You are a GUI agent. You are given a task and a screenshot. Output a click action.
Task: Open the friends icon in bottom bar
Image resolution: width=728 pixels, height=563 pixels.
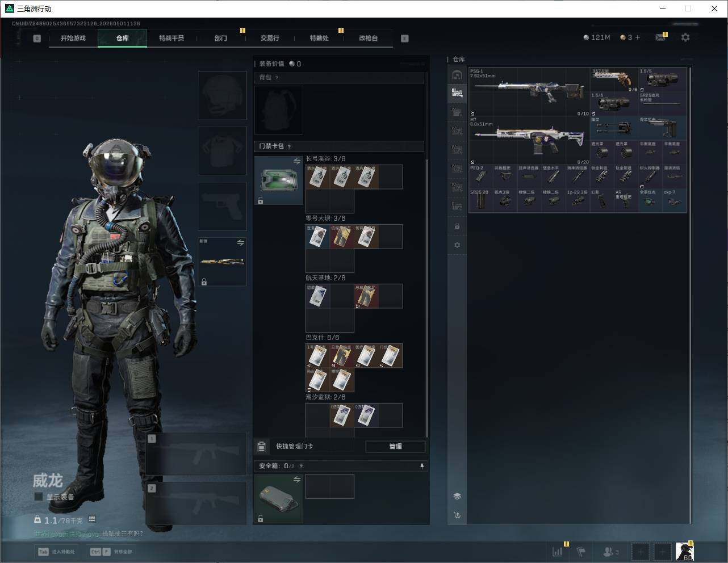610,552
